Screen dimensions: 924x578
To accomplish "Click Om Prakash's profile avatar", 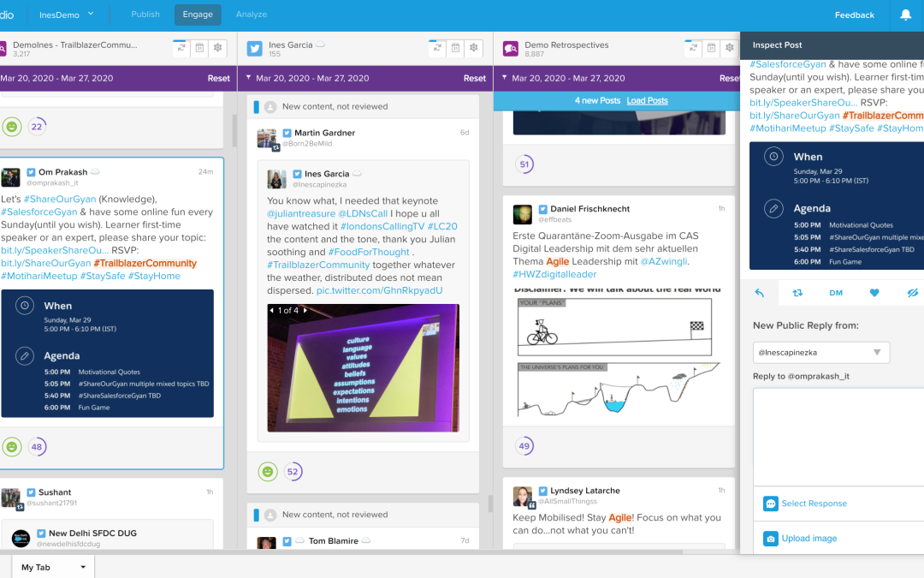I will (x=10, y=177).
